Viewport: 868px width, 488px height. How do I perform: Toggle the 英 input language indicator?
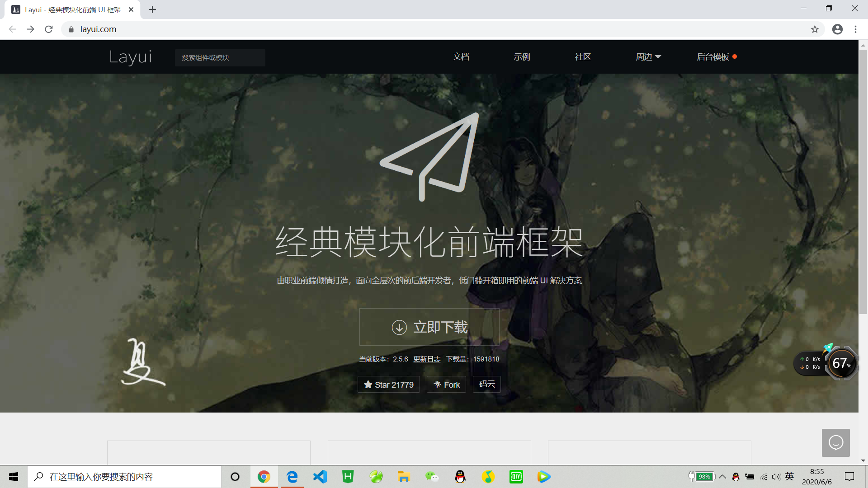click(x=789, y=476)
